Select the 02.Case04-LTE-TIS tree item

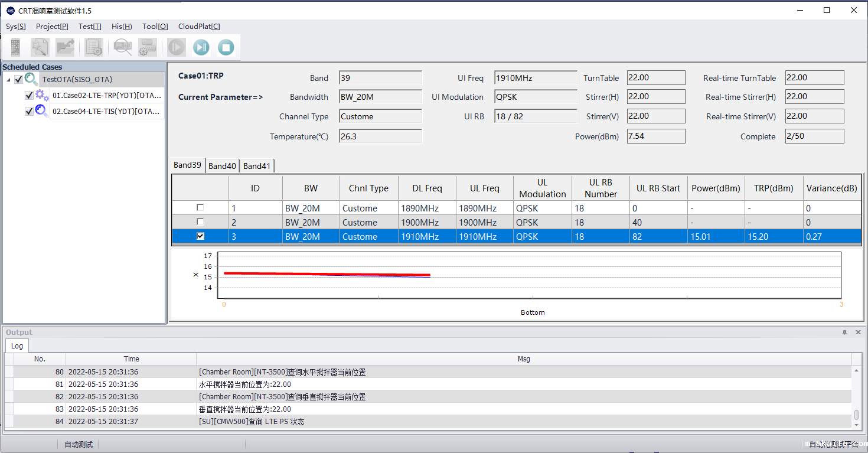click(x=106, y=112)
